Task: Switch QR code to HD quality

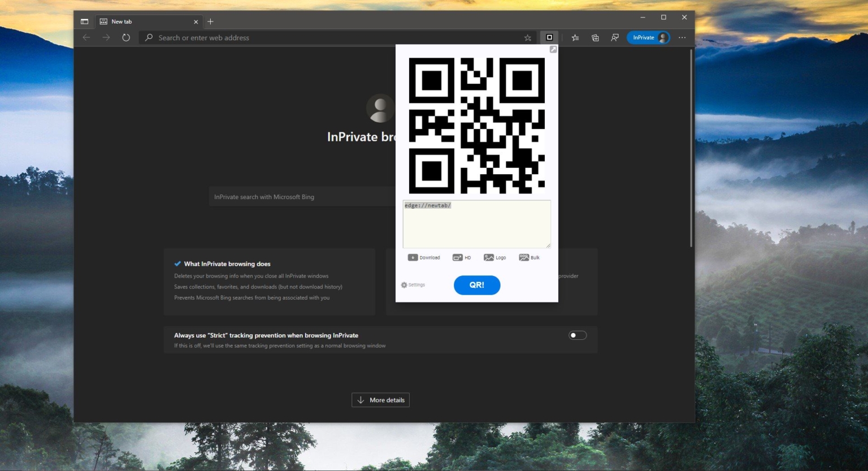Action: point(461,257)
